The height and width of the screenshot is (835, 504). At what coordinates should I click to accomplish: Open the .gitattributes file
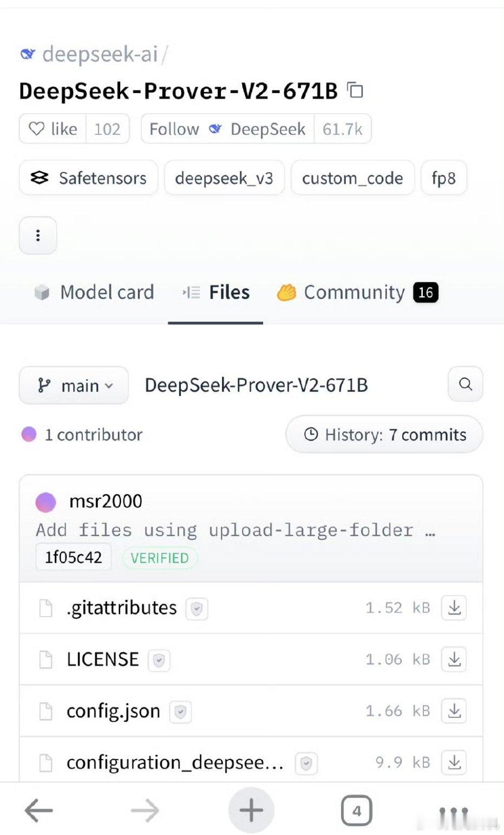point(122,608)
